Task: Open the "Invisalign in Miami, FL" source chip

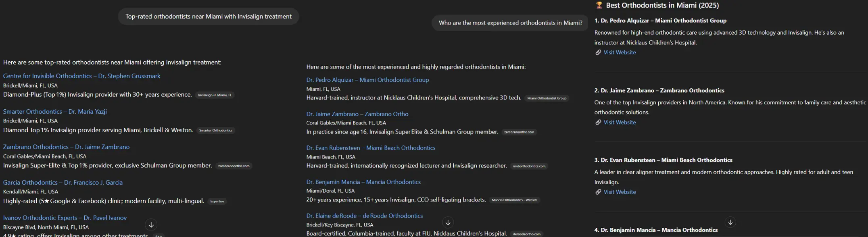Action: pyautogui.click(x=215, y=95)
